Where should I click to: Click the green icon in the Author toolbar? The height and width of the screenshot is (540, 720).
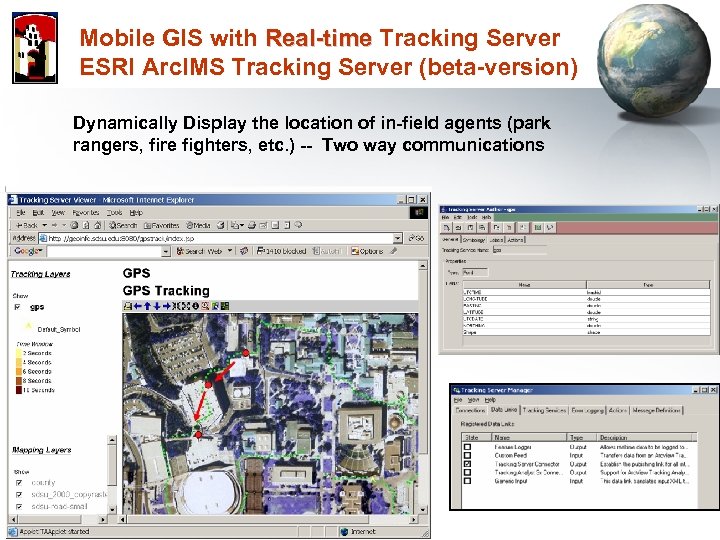(x=538, y=228)
